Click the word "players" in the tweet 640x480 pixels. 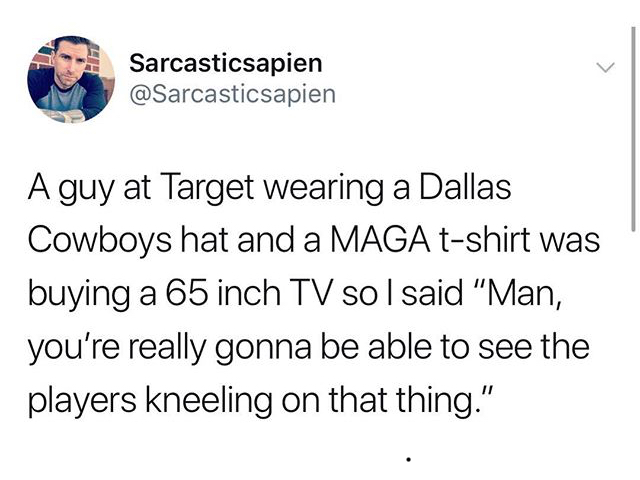[82, 401]
